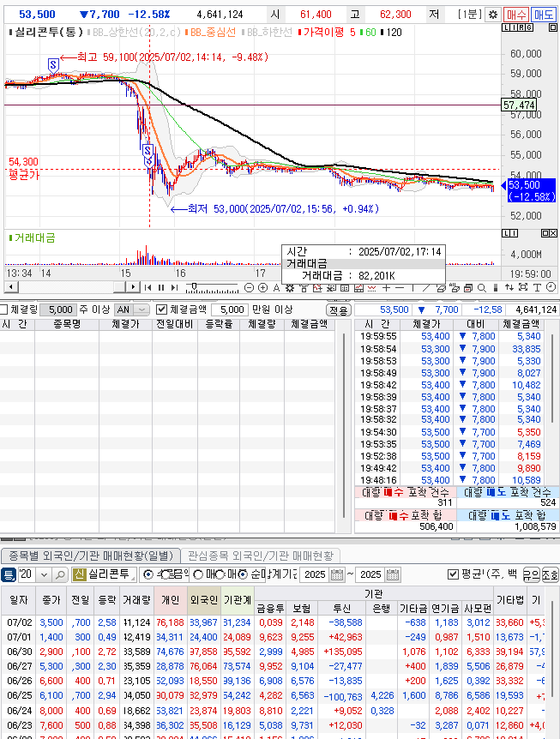Click the G icon above price axis
This screenshot has height=739, width=560.
(x=530, y=27)
